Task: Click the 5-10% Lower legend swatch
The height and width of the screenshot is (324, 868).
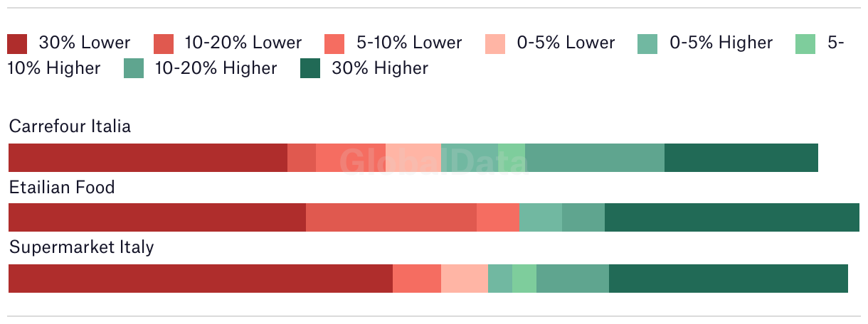Action: 334,43
